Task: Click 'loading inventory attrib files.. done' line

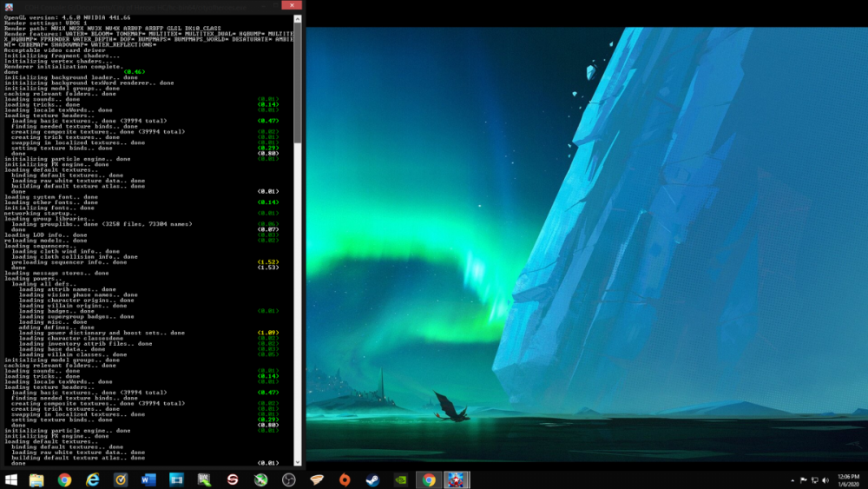Action: [x=85, y=344]
